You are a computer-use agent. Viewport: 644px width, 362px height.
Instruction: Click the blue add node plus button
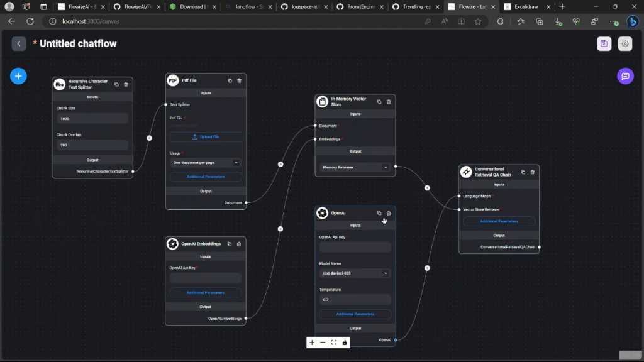[18, 76]
